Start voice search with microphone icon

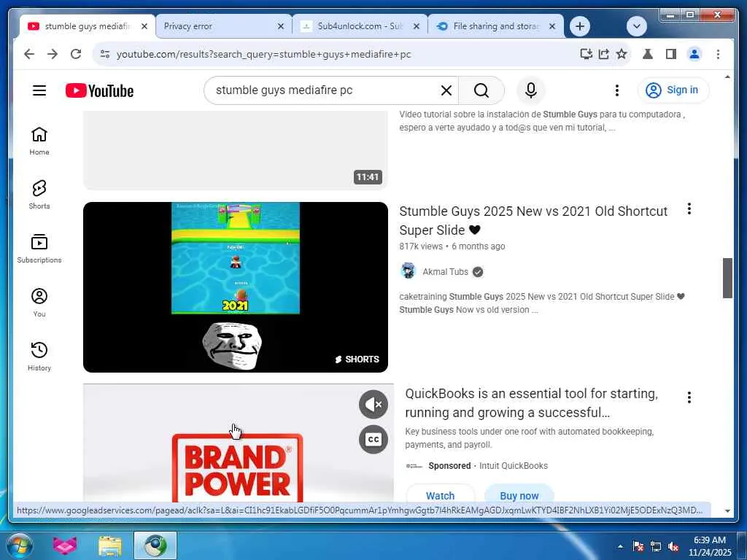click(531, 90)
